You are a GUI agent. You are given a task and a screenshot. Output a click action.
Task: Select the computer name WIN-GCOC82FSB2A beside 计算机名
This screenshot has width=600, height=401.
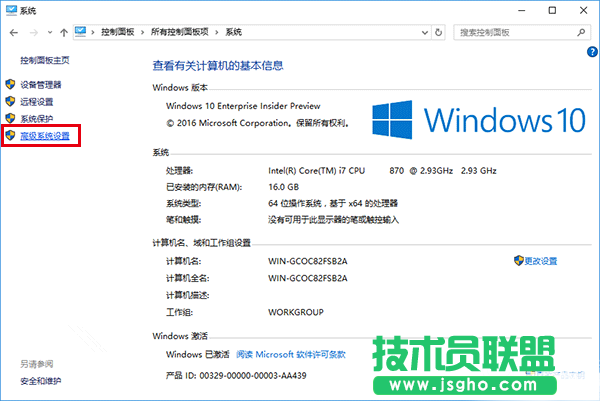(308, 261)
